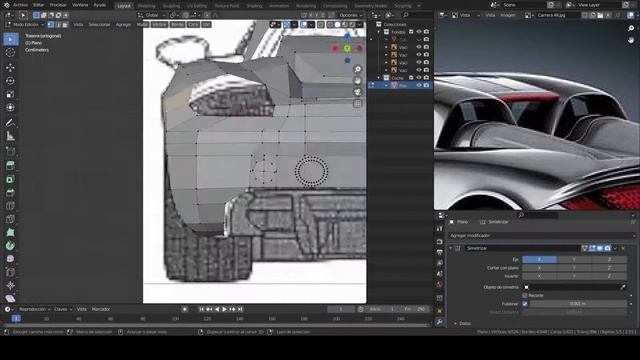Select the Poly Build tool

coord(11,233)
